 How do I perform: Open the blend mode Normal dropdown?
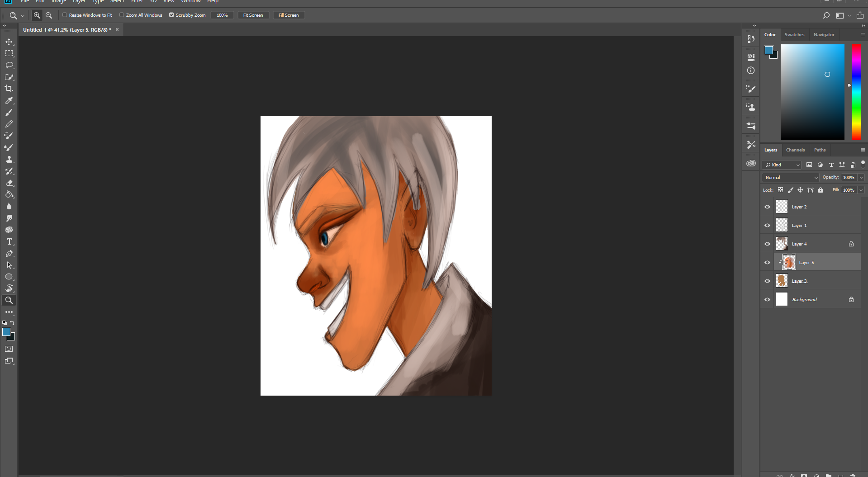pyautogui.click(x=791, y=178)
